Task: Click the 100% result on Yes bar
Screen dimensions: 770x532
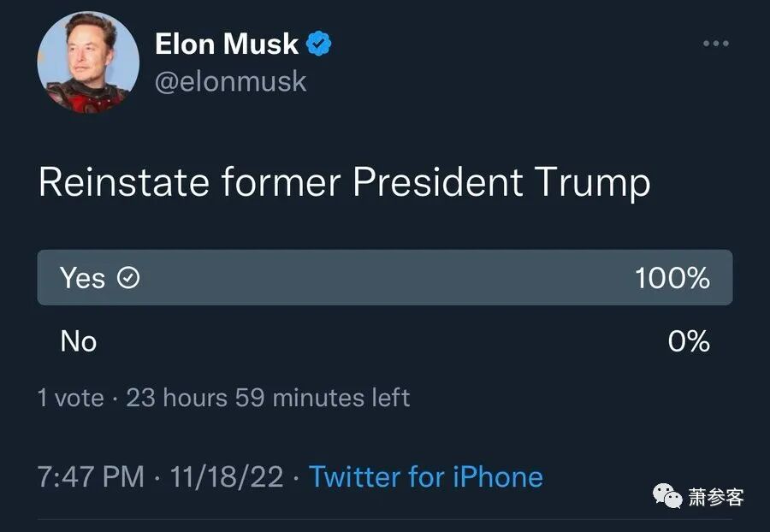Action: tap(672, 278)
